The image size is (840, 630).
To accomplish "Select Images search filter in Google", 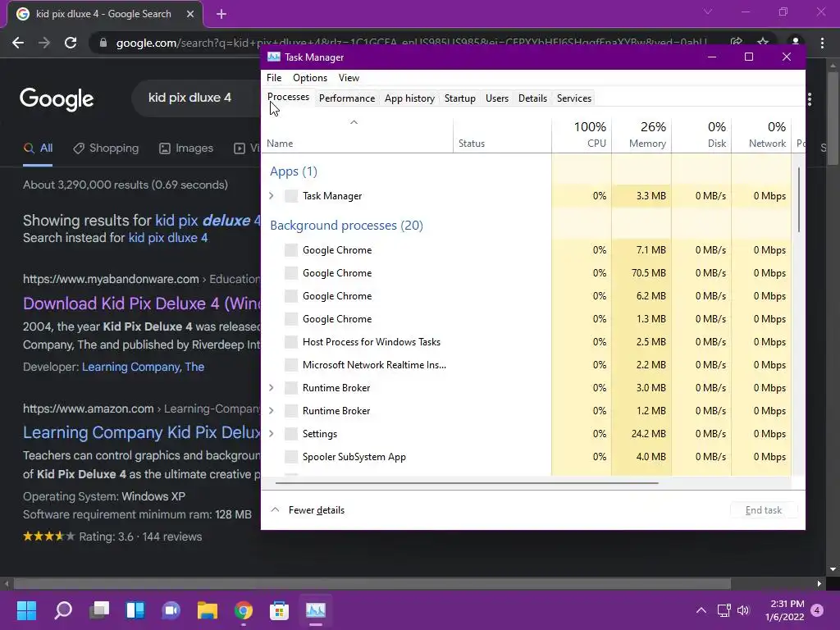I will click(x=186, y=148).
